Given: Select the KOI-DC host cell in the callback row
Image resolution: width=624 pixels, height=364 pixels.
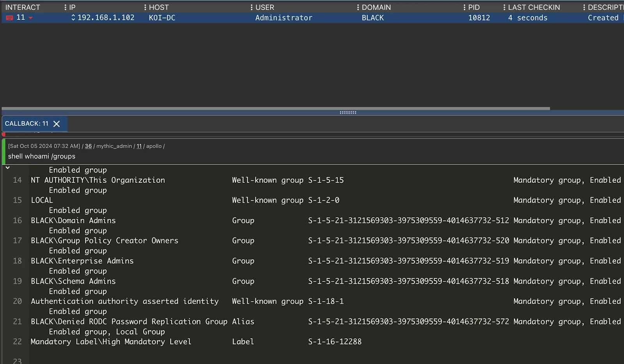Looking at the screenshot, I should tap(162, 18).
